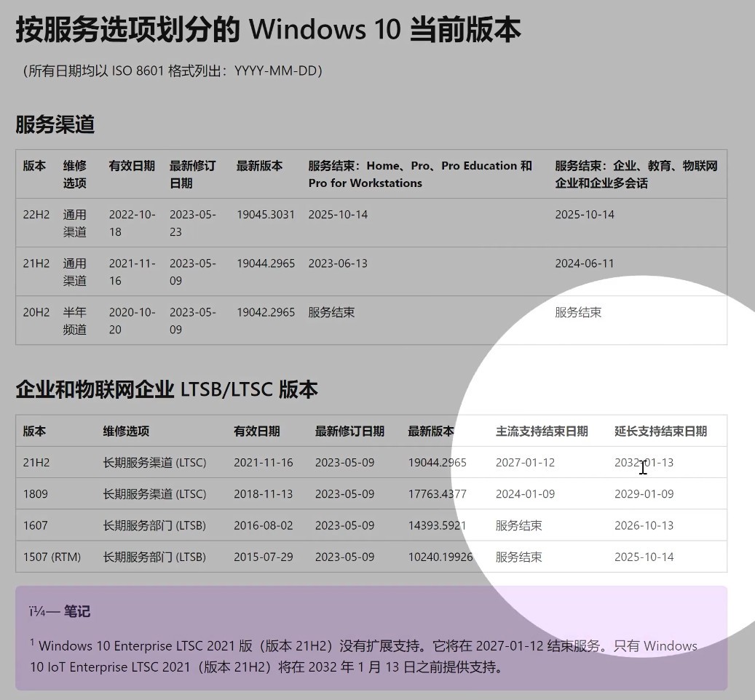Image resolution: width=755 pixels, height=700 pixels.
Task: Select the availability date "2018-11-13"
Action: pyautogui.click(x=264, y=494)
